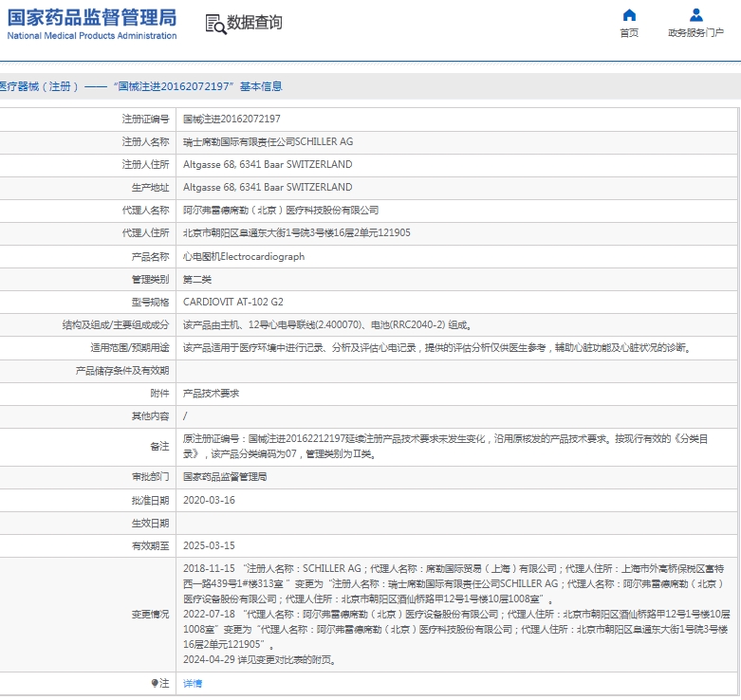
Task: Click the 首页 label
Action: [629, 32]
